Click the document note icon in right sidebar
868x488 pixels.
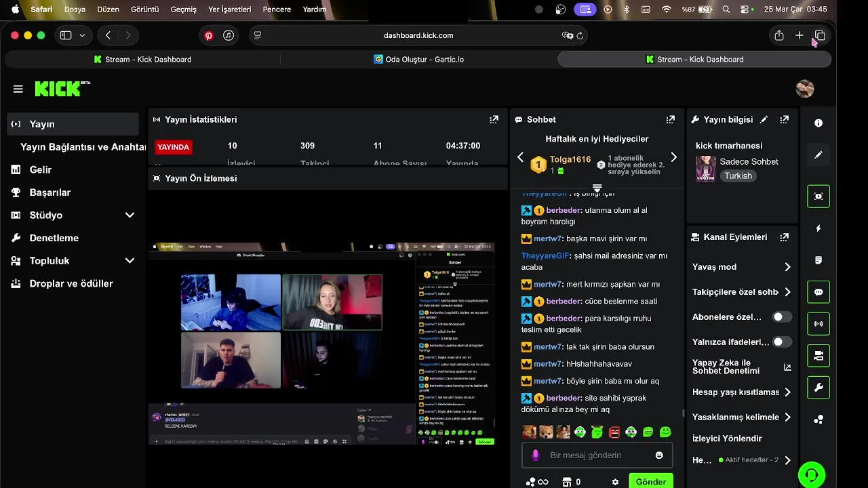click(818, 260)
